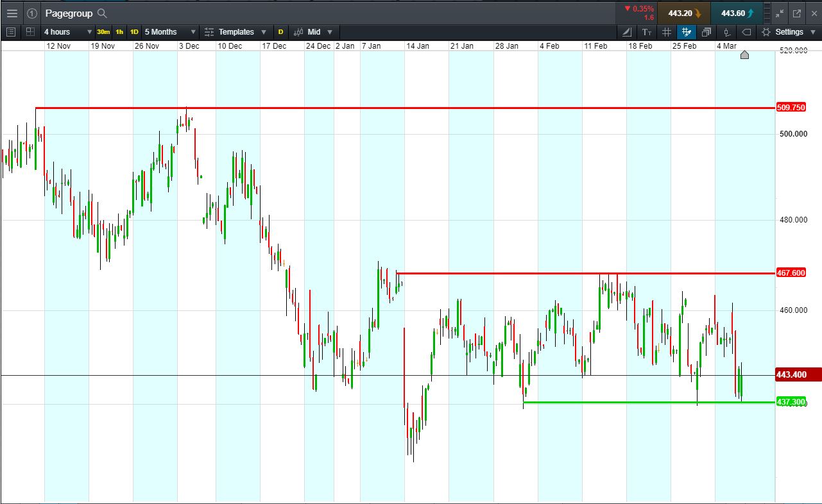Screen dimensions: 822x504
Task: Select the 437.300 green support line label
Action: pyautogui.click(x=791, y=402)
